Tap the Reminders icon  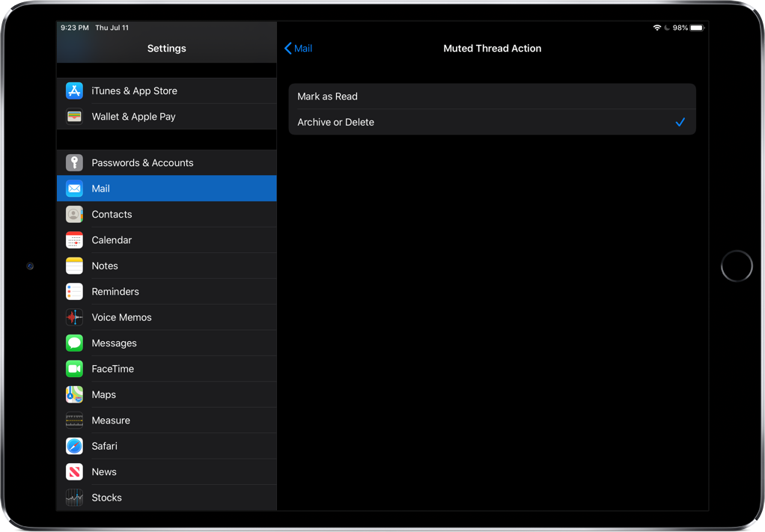[74, 292]
